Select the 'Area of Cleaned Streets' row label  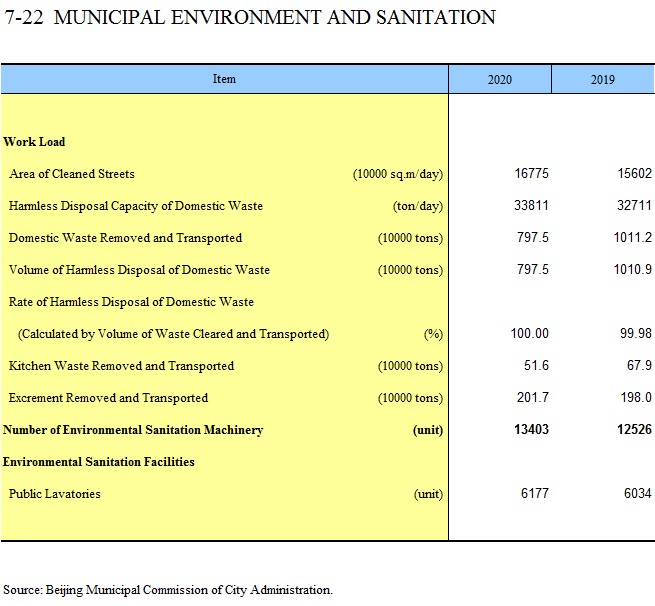click(71, 174)
